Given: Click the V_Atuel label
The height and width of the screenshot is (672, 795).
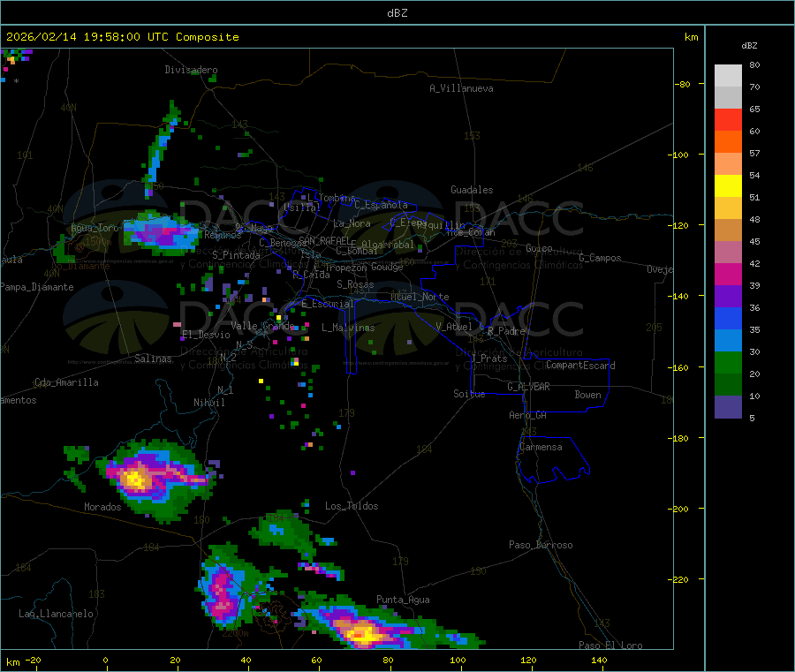Looking at the screenshot, I should point(454,327).
